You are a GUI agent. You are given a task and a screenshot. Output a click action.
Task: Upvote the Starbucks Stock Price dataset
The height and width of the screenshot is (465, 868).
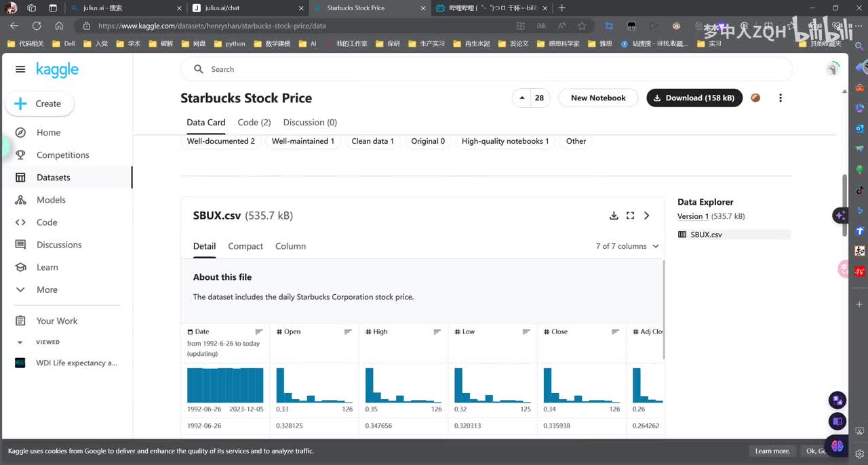[x=522, y=98]
